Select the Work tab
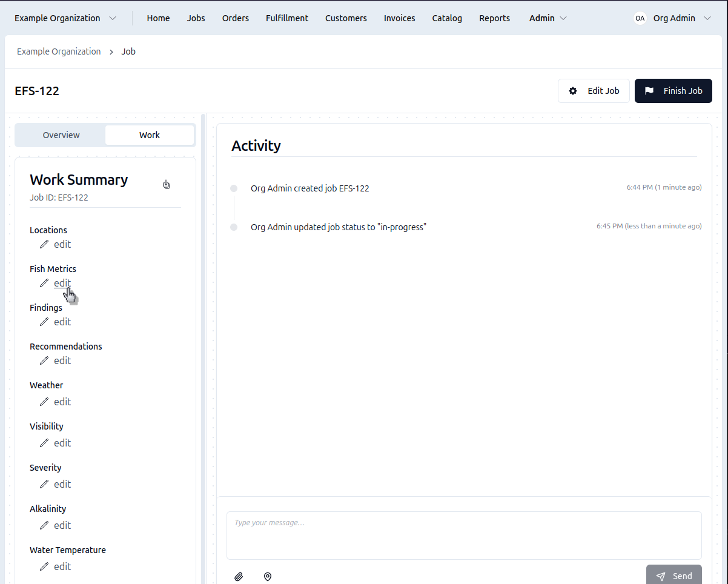 (x=150, y=135)
